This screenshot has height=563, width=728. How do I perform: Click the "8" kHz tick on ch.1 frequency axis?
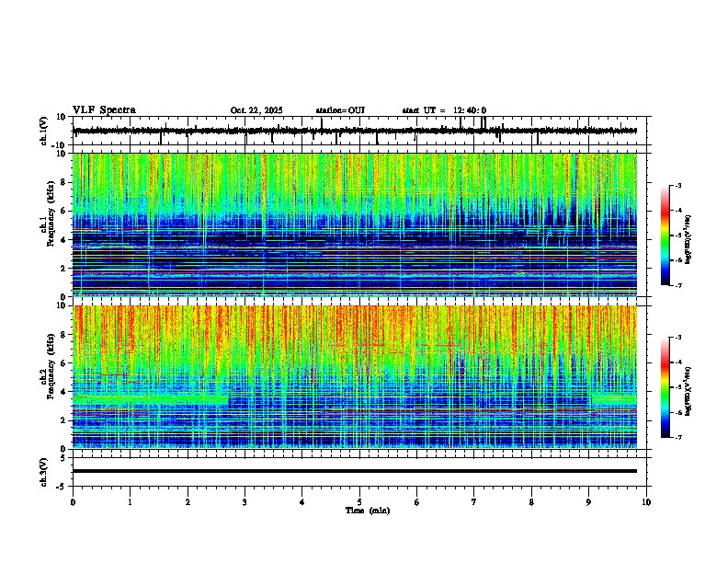point(64,182)
